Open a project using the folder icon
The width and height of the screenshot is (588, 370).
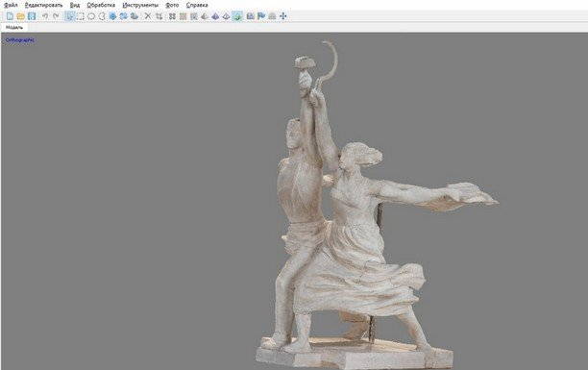(x=20, y=16)
